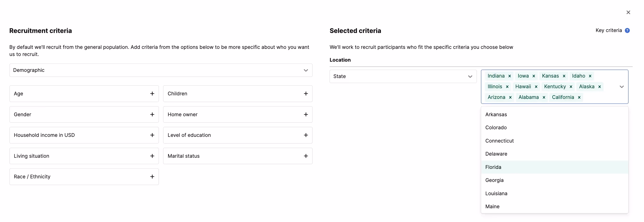Click the plus icon for Age
The width and height of the screenshot is (644, 222).
pos(152,94)
